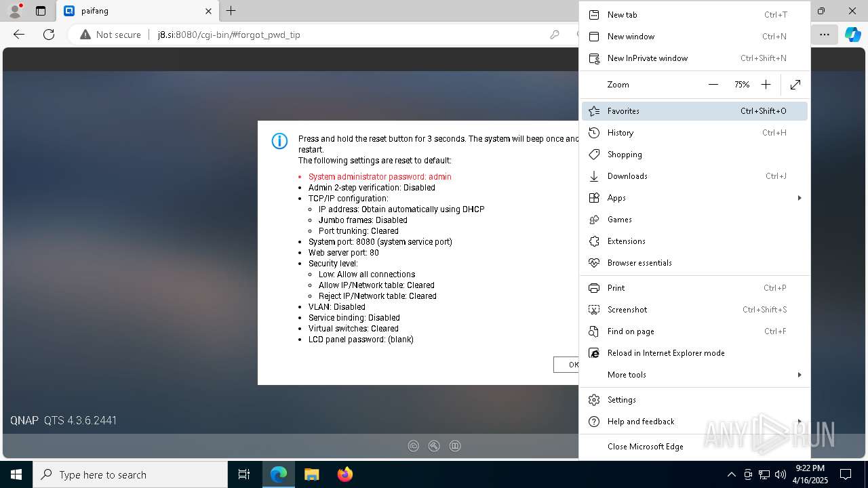Click the Settings and more ellipsis button
Viewport: 868px width, 488px height.
pyautogui.click(x=825, y=35)
